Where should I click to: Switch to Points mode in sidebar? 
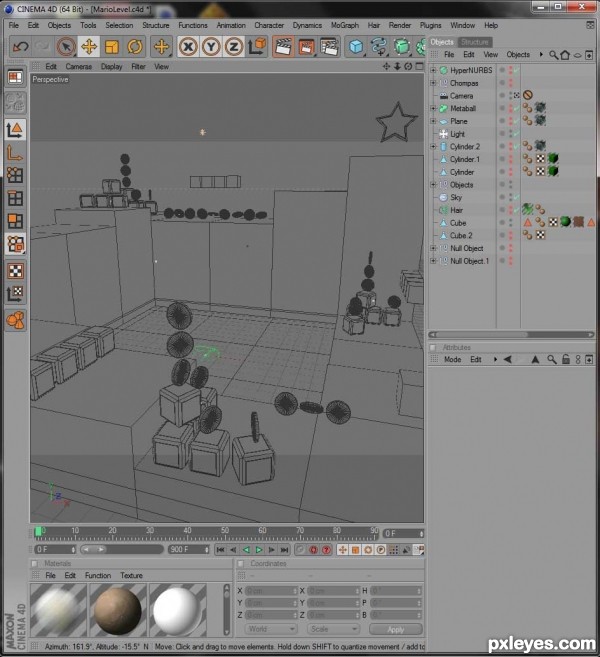click(x=15, y=175)
